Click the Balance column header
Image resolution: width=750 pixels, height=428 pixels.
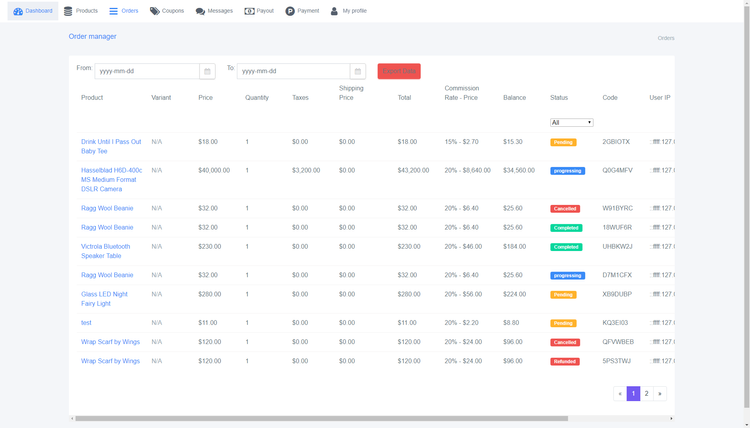coord(515,98)
